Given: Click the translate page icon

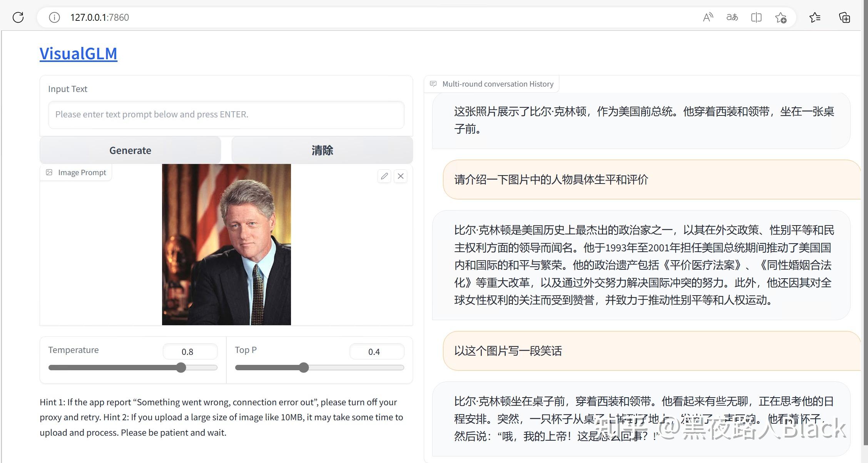Looking at the screenshot, I should [x=732, y=17].
